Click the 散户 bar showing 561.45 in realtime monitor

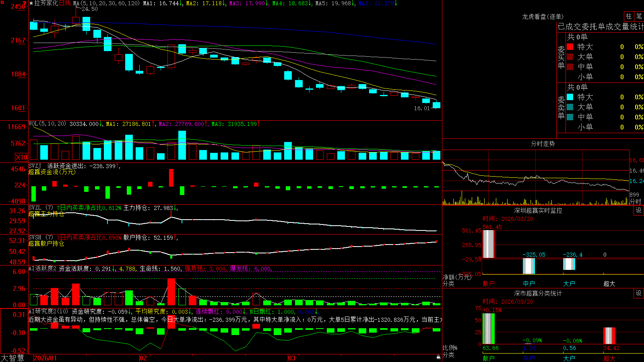click(x=488, y=244)
